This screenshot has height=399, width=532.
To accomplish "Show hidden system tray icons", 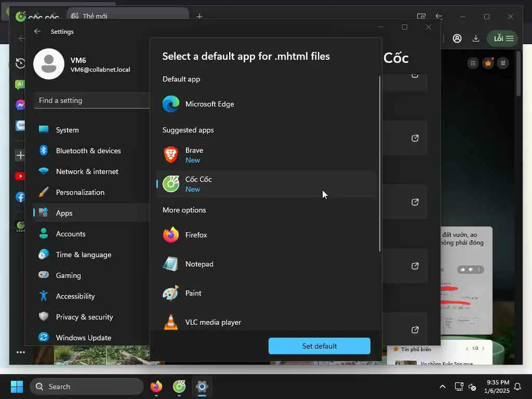I will tap(443, 387).
